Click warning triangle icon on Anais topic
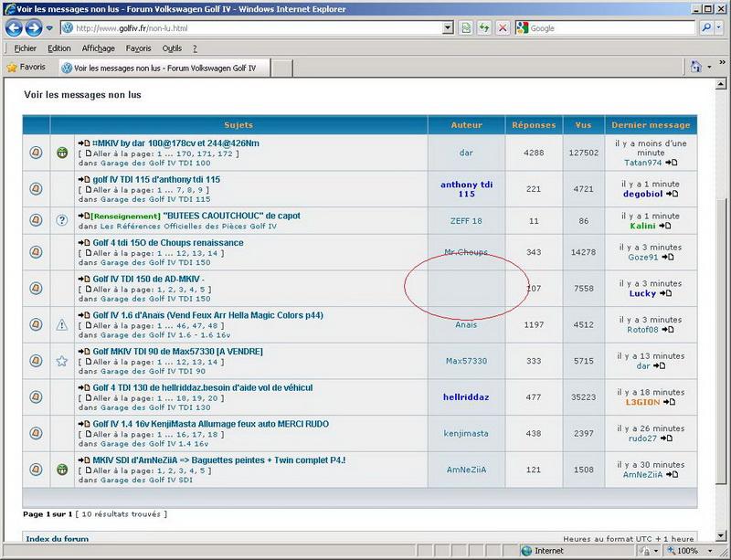The width and height of the screenshot is (731, 560). coord(62,324)
